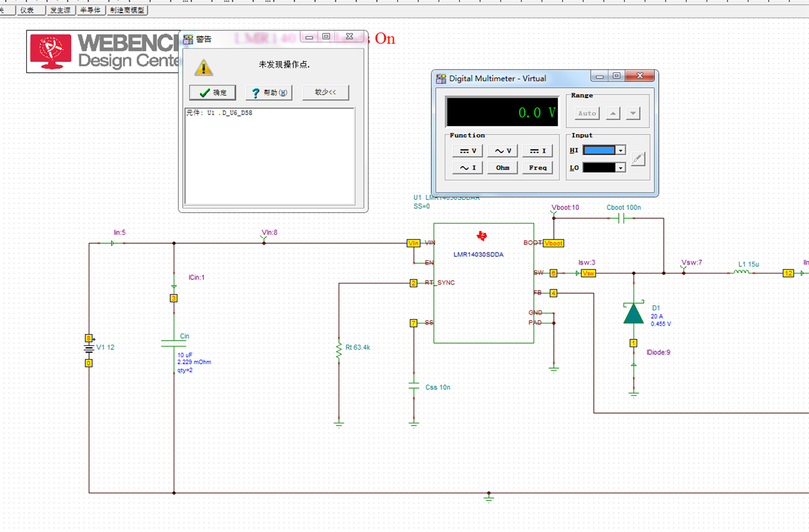Click Digital Multimeter window title icon
Viewport: 809px width, 532px height.
pos(441,78)
